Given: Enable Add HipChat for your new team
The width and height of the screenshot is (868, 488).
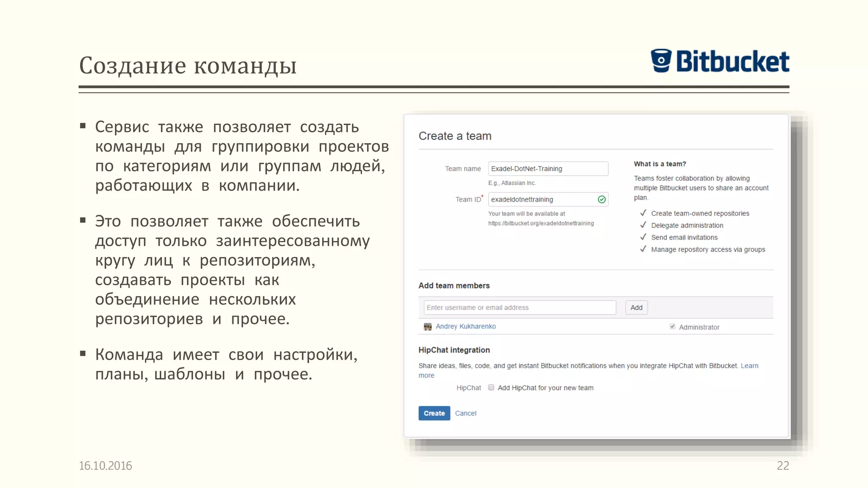Looking at the screenshot, I should click(x=491, y=387).
